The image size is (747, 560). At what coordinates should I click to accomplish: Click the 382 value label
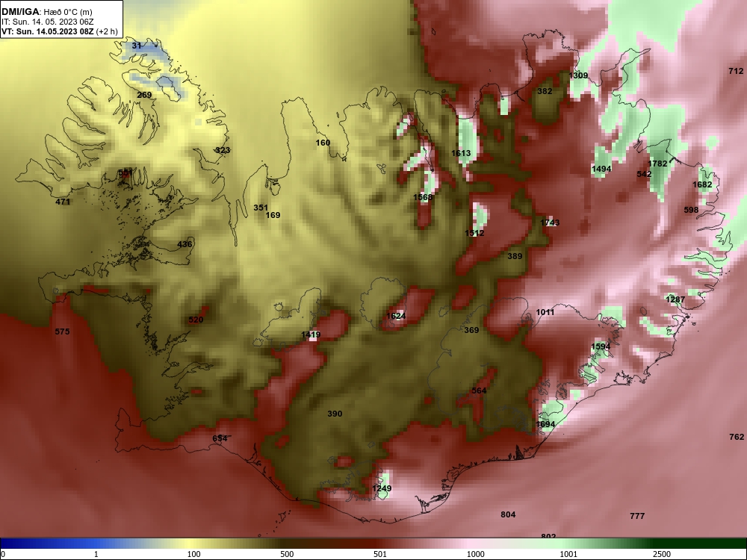click(x=545, y=91)
